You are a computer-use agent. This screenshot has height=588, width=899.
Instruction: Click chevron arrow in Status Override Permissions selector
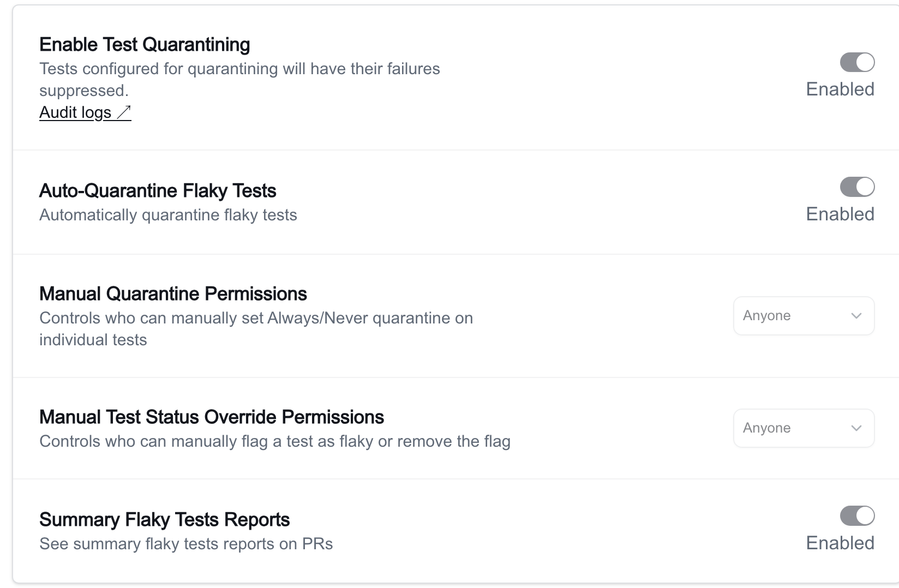point(856,428)
